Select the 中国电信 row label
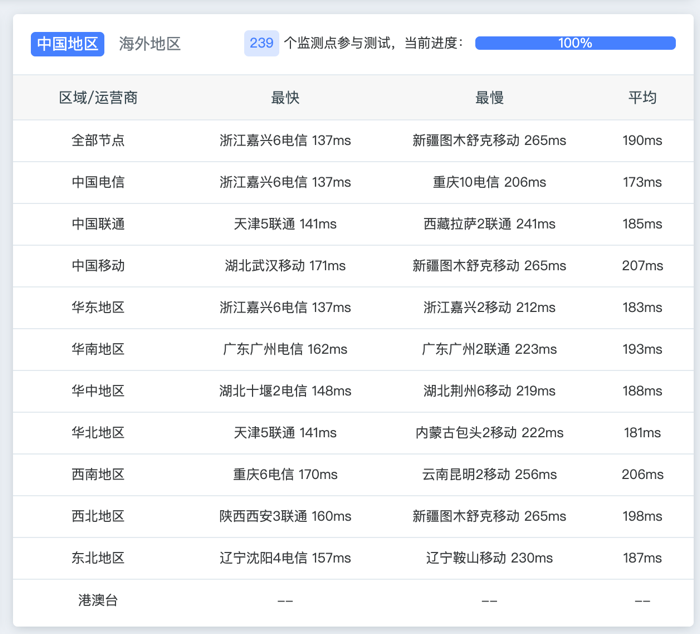The height and width of the screenshot is (634, 700). pyautogui.click(x=98, y=182)
